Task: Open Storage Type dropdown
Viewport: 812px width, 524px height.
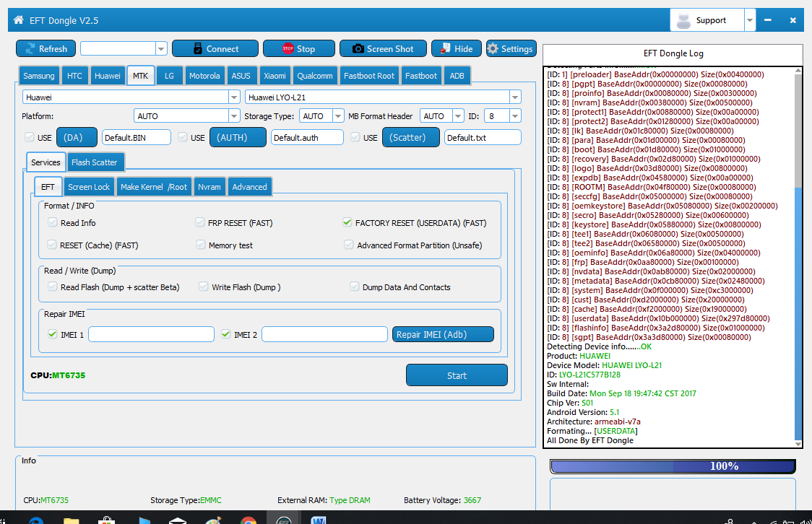Action: point(337,116)
